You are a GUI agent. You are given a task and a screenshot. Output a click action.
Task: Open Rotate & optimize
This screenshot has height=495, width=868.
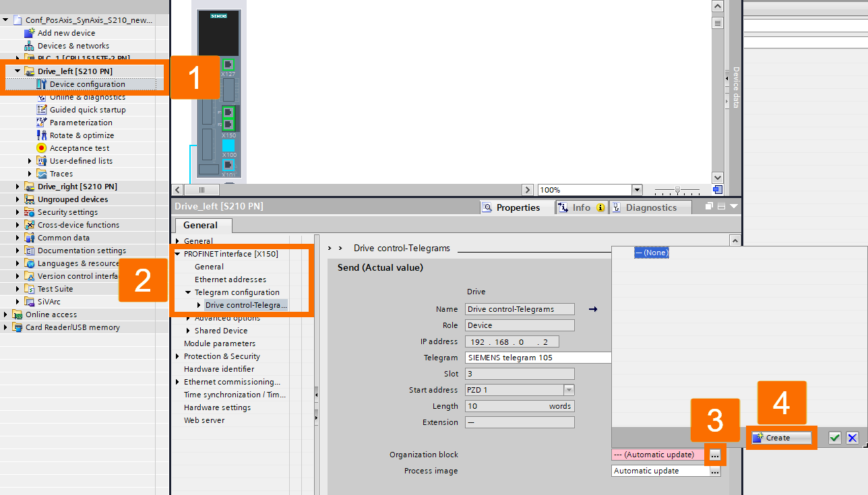click(82, 135)
